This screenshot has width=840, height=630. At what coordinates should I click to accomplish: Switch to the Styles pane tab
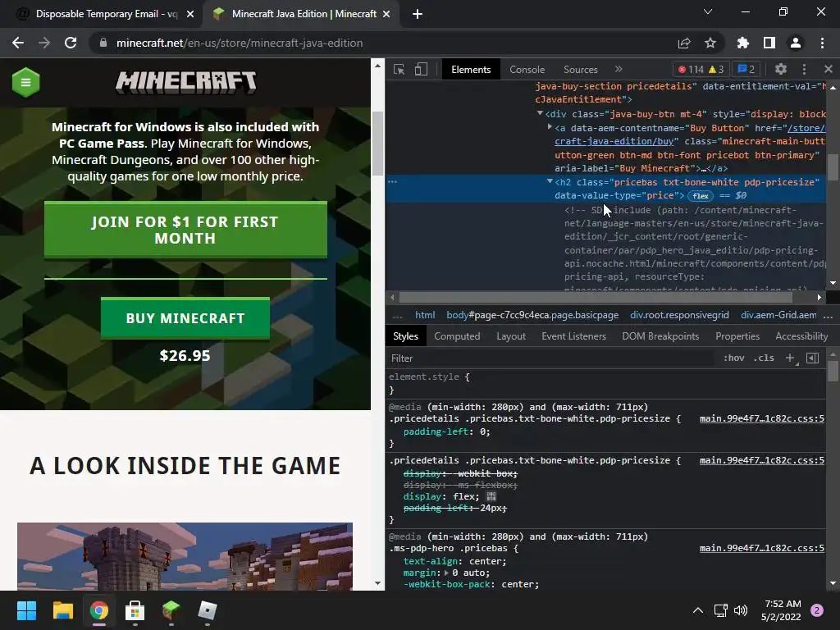(x=405, y=336)
